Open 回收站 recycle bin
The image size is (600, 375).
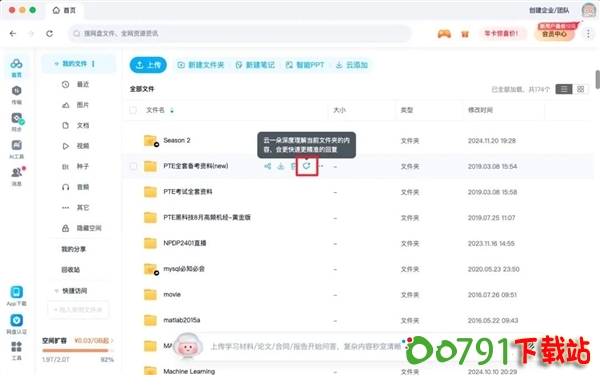[x=71, y=270]
